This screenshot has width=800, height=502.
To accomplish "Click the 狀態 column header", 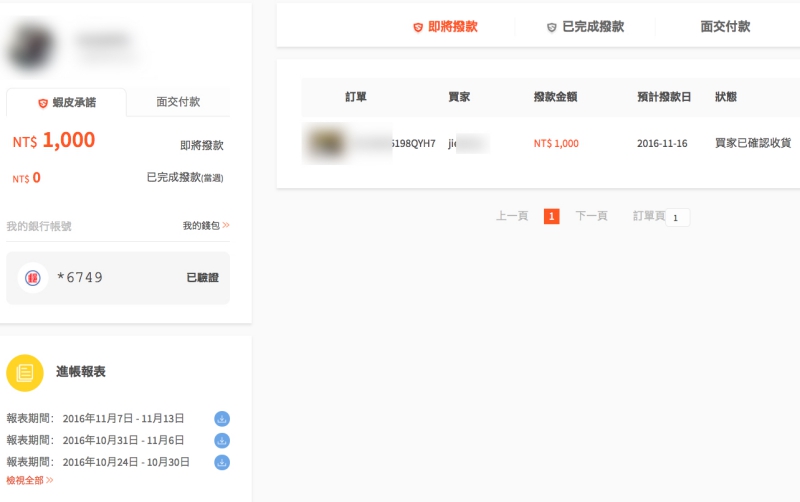I will [x=726, y=97].
